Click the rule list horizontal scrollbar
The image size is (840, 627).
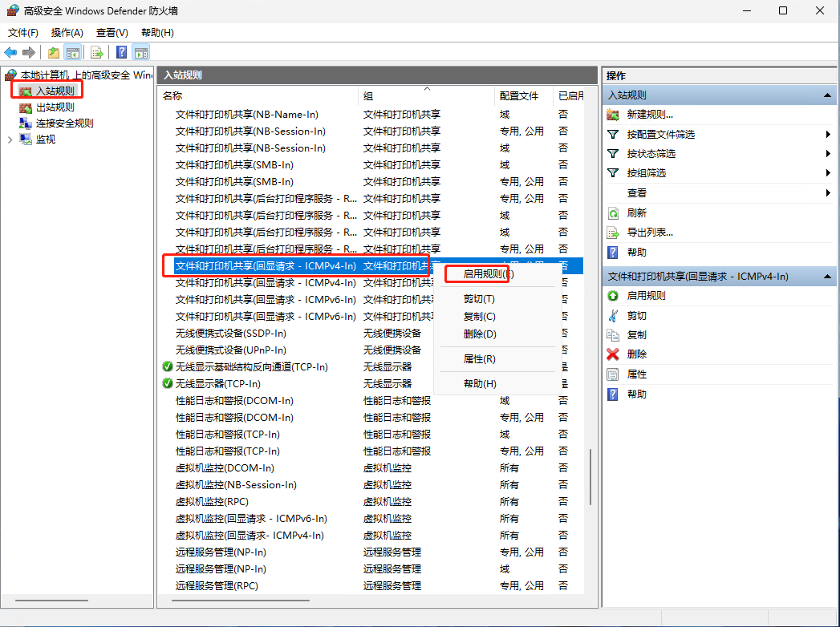(x=241, y=601)
